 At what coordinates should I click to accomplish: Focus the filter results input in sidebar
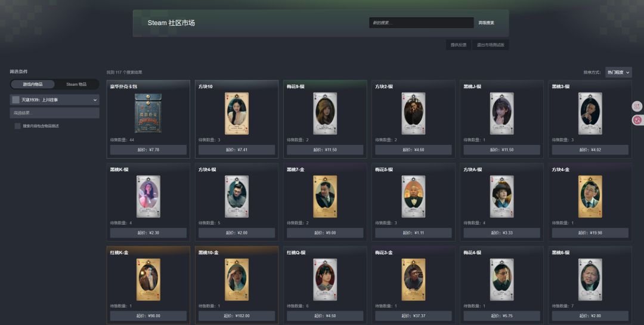click(55, 113)
